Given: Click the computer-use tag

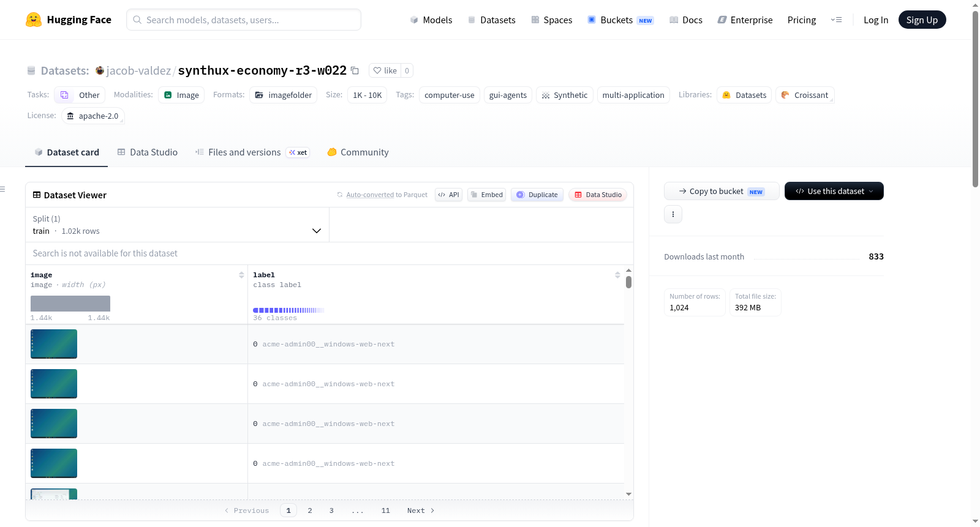Looking at the screenshot, I should tap(450, 95).
